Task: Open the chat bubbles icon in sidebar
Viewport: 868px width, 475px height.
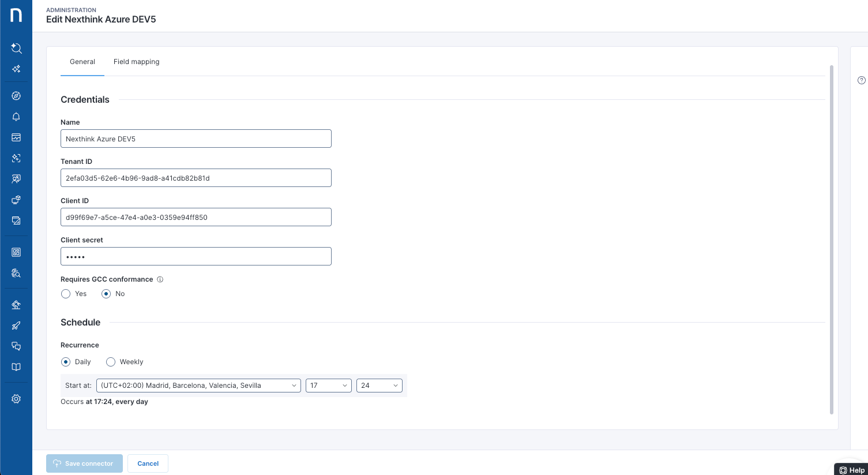Action: [16, 346]
